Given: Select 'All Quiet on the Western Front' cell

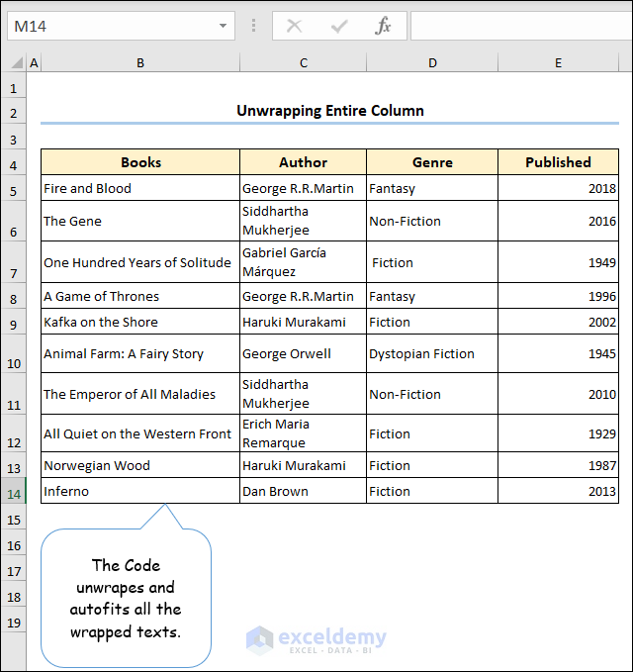Looking at the screenshot, I should 140,432.
